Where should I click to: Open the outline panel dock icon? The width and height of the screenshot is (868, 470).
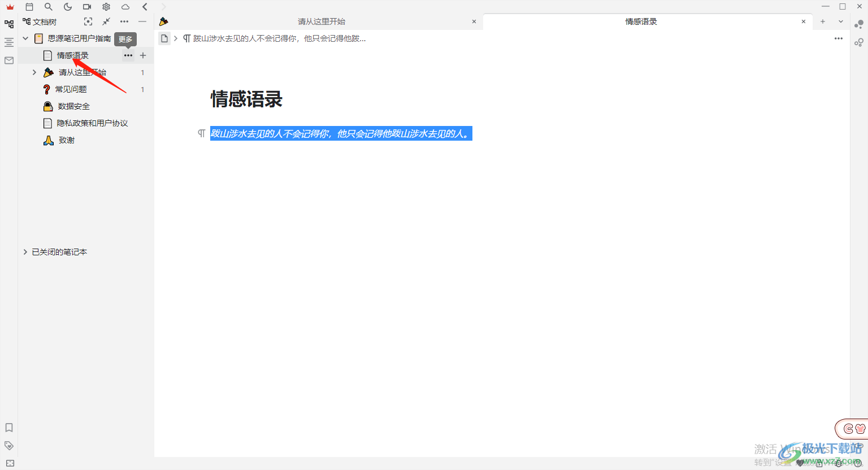[9, 42]
